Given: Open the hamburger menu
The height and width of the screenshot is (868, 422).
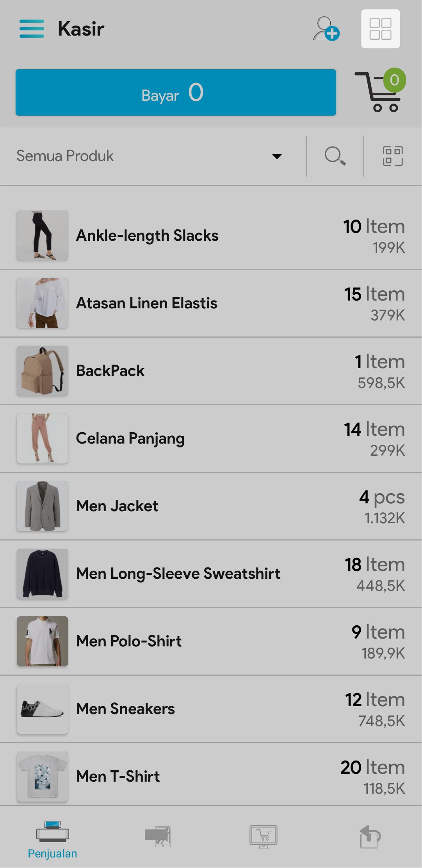Looking at the screenshot, I should pos(32,29).
